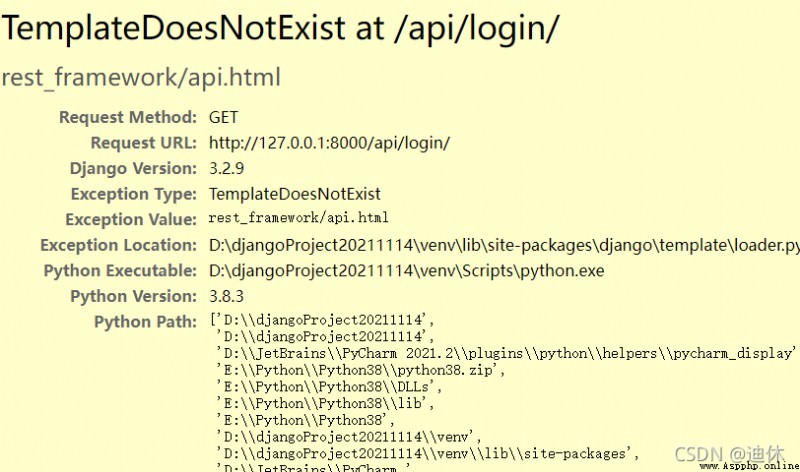Select the Django Version value 3.2.9
Image resolution: width=800 pixels, height=472 pixels.
[227, 168]
